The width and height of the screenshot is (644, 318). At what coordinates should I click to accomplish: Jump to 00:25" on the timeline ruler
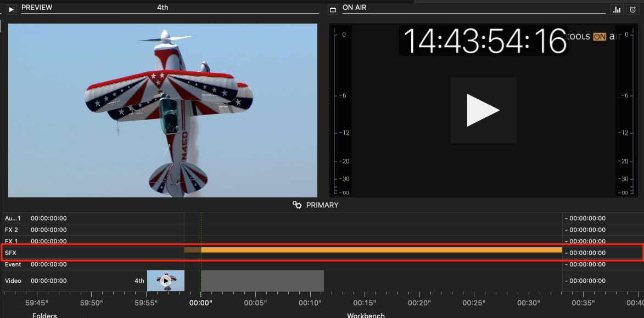pyautogui.click(x=474, y=303)
